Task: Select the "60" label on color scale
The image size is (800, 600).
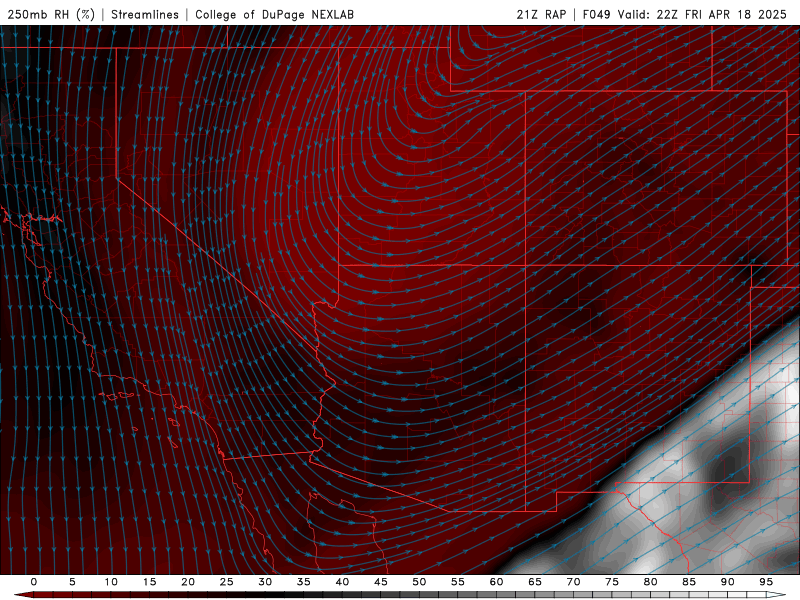Action: (x=496, y=582)
